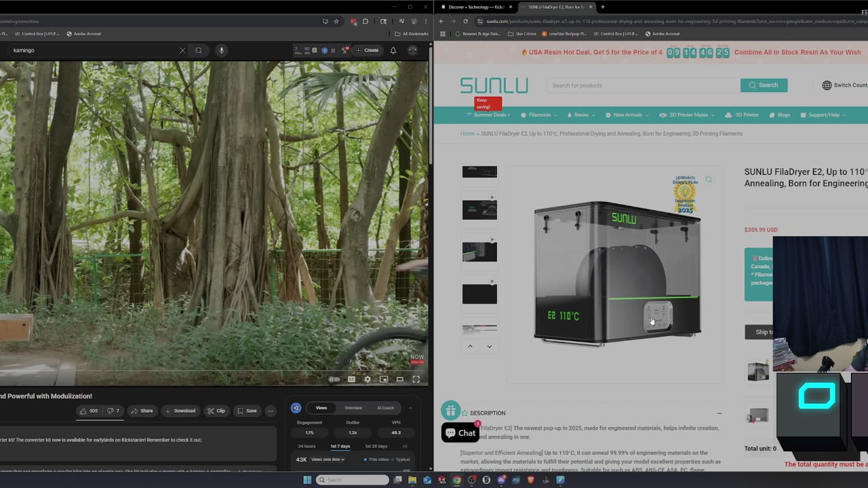
Task: Click the Home breadcrumb link
Action: [467, 134]
